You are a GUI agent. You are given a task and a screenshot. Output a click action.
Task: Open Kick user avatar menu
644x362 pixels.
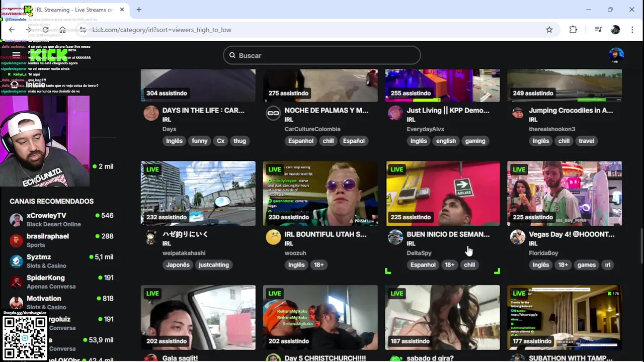click(616, 54)
